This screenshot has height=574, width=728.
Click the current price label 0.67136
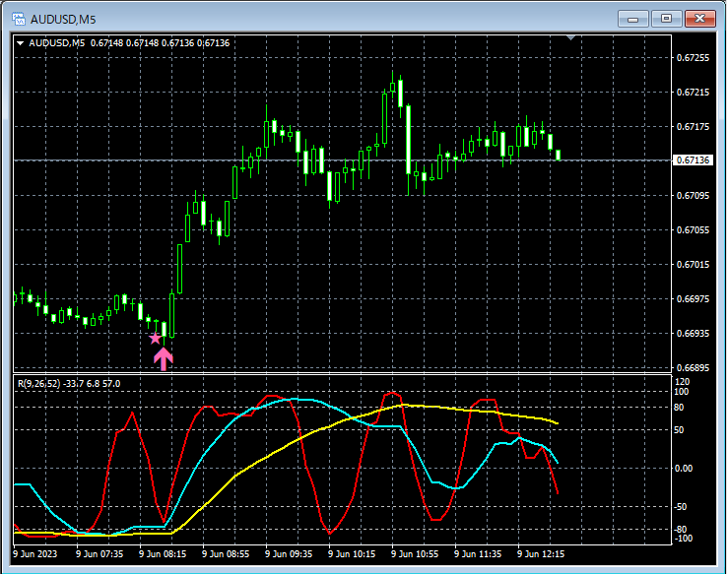[693, 160]
